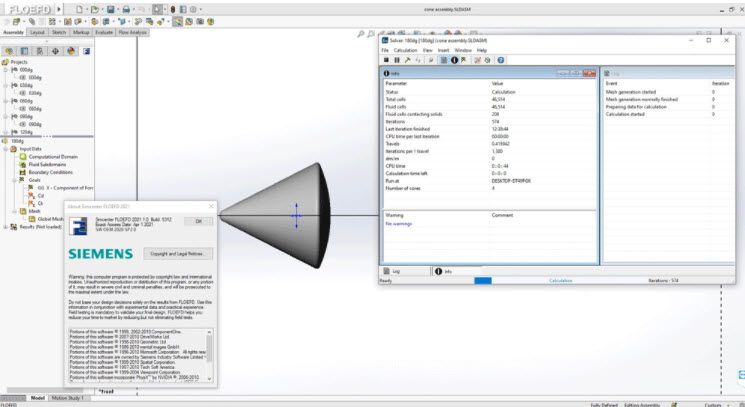Expand the Results (Not loaded) node

click(6, 227)
